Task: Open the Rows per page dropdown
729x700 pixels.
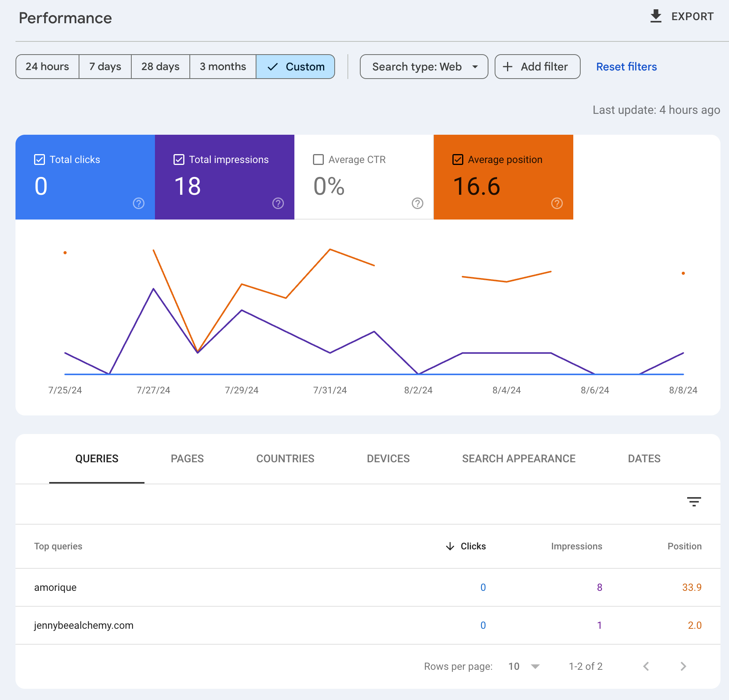Action: tap(524, 666)
